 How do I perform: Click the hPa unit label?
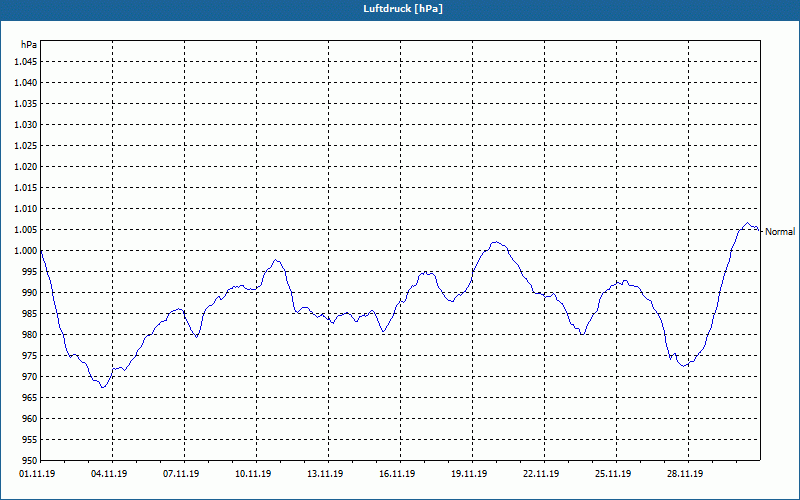29,45
